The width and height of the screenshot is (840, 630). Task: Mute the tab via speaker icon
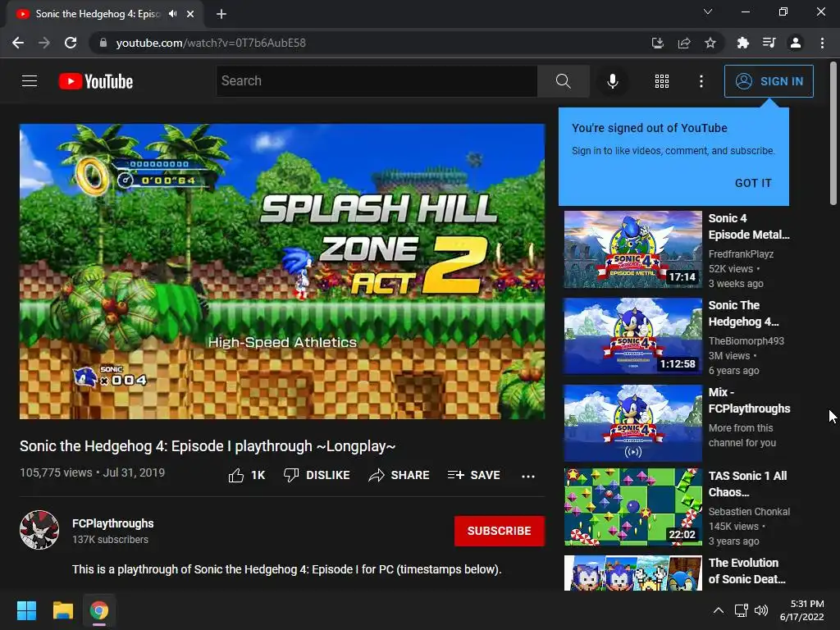pos(172,14)
